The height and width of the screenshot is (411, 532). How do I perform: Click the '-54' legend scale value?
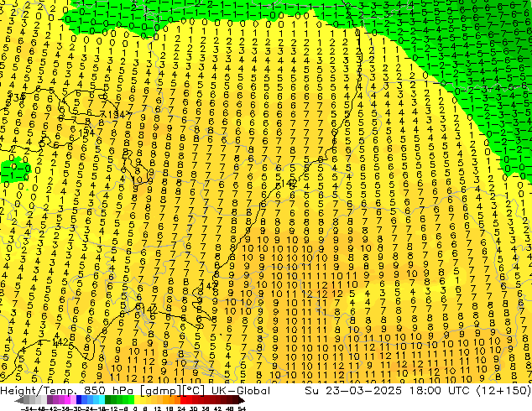(27, 409)
